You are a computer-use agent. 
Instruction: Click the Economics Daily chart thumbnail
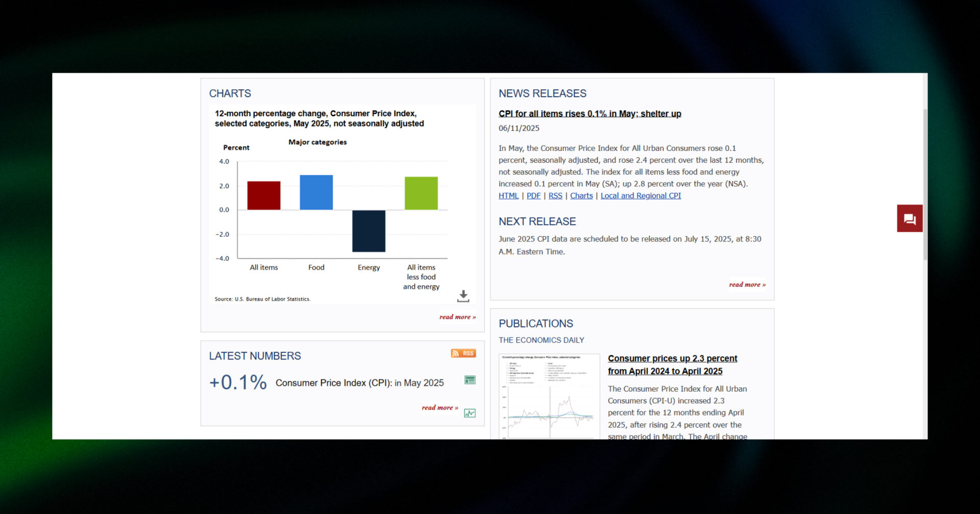pos(549,397)
